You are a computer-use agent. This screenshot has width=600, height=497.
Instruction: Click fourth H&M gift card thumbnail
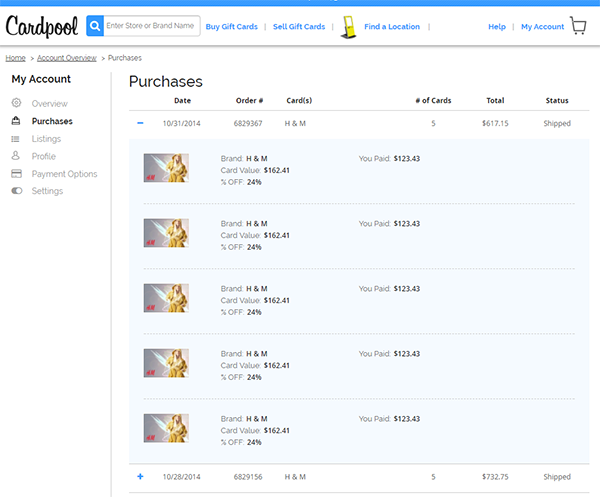click(x=166, y=363)
